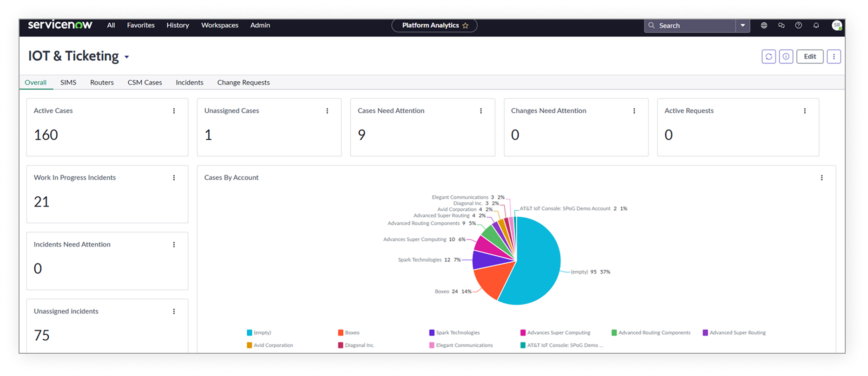This screenshot has height=376, width=868.
Task: Open the Favorites menu
Action: (x=141, y=25)
